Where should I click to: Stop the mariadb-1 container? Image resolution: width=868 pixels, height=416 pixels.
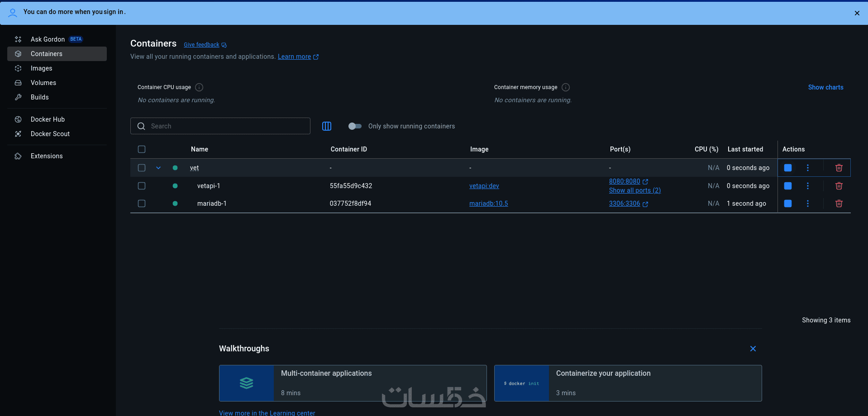[788, 203]
